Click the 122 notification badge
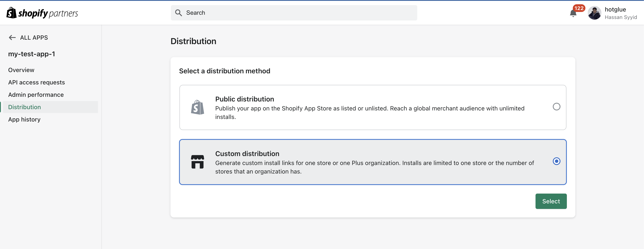Image resolution: width=644 pixels, height=249 pixels. (x=579, y=8)
